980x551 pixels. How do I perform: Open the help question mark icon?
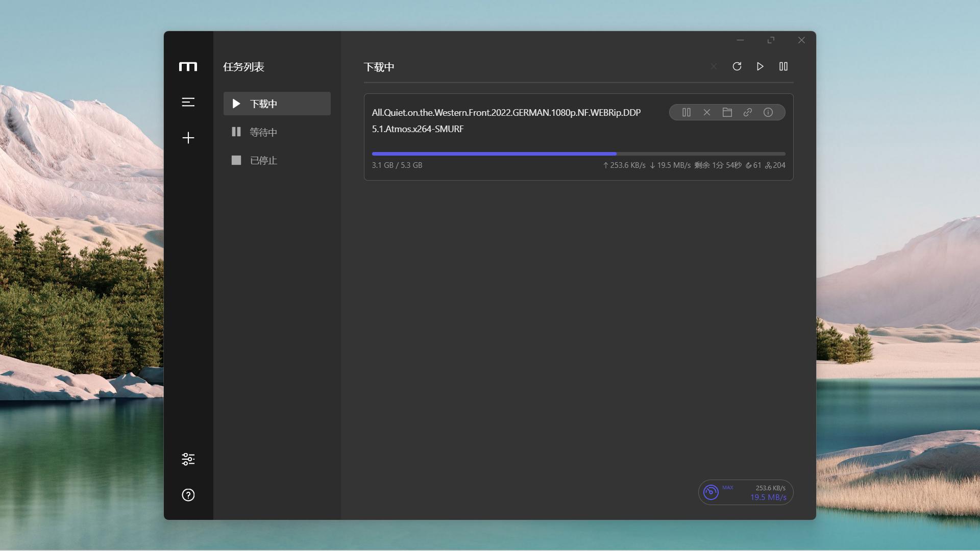(x=188, y=495)
